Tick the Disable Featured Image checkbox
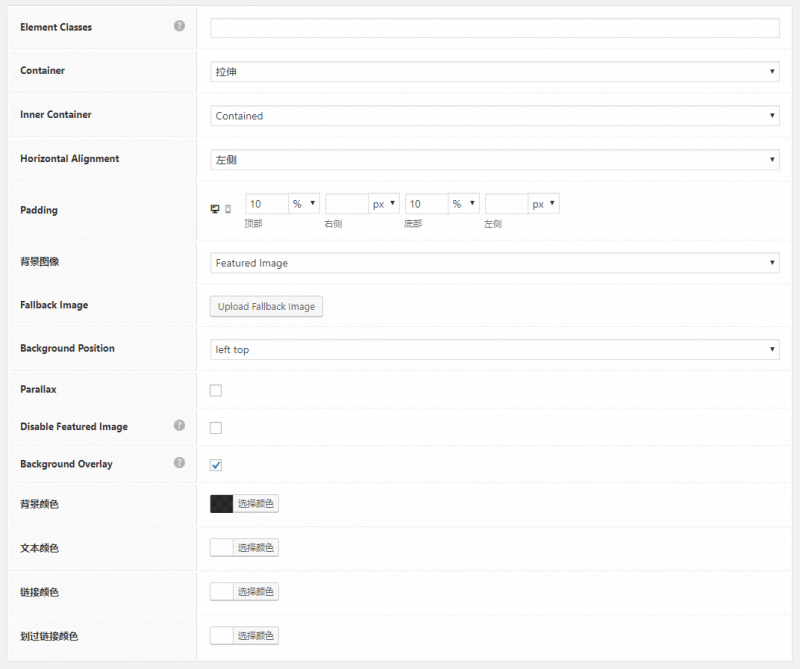 (x=216, y=428)
